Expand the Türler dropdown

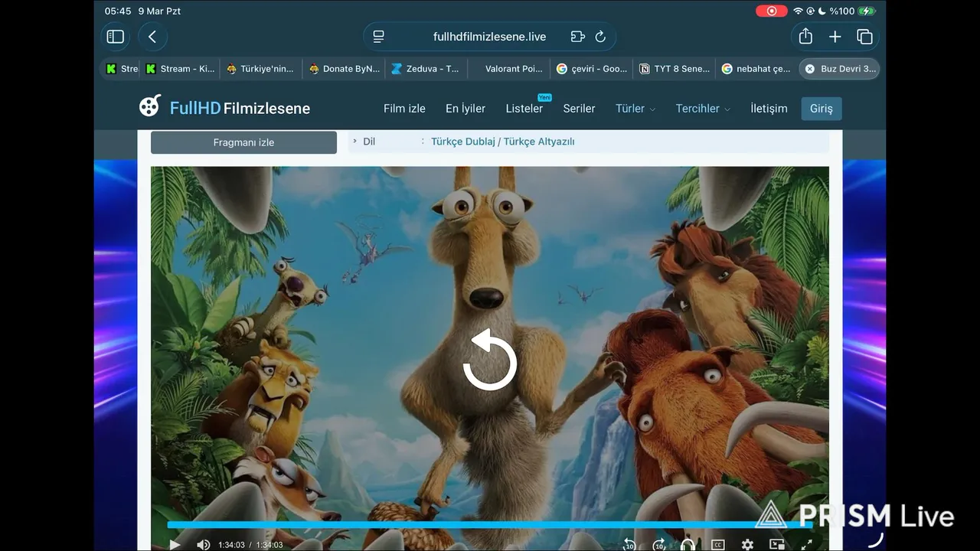tap(635, 109)
